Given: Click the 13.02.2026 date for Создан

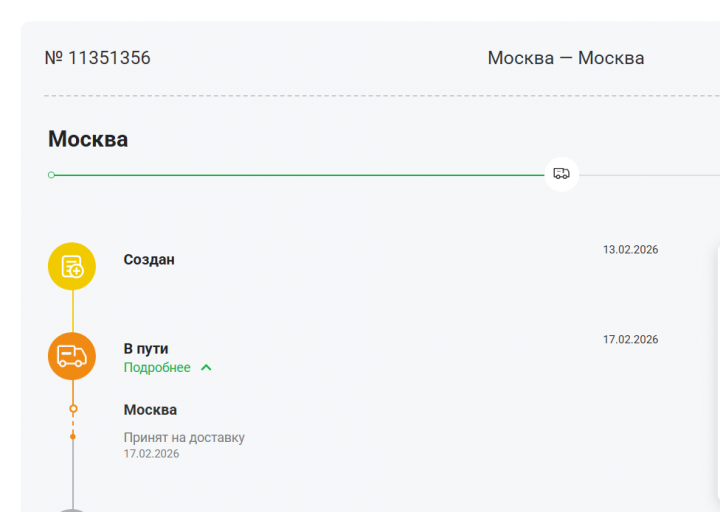Looking at the screenshot, I should pos(630,250).
